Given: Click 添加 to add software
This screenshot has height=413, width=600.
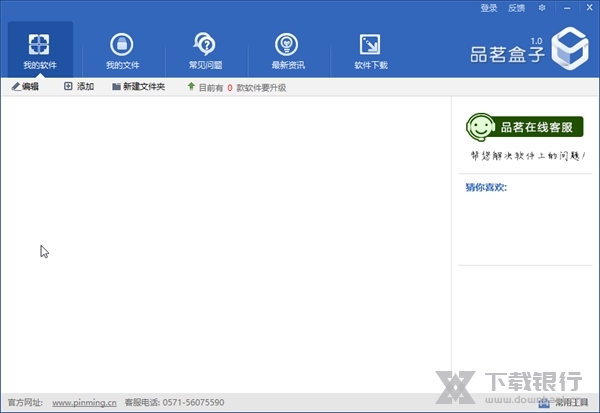Looking at the screenshot, I should [x=79, y=87].
